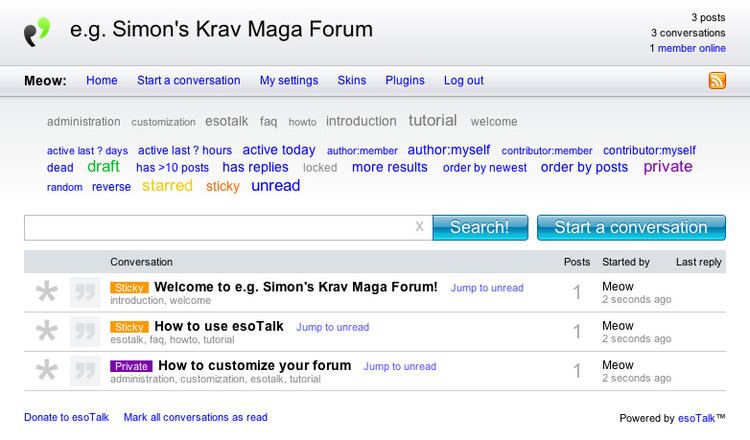Screen dimensions: 750x440
Task: Click quote icon beside Welcome conversation
Action: click(x=84, y=293)
